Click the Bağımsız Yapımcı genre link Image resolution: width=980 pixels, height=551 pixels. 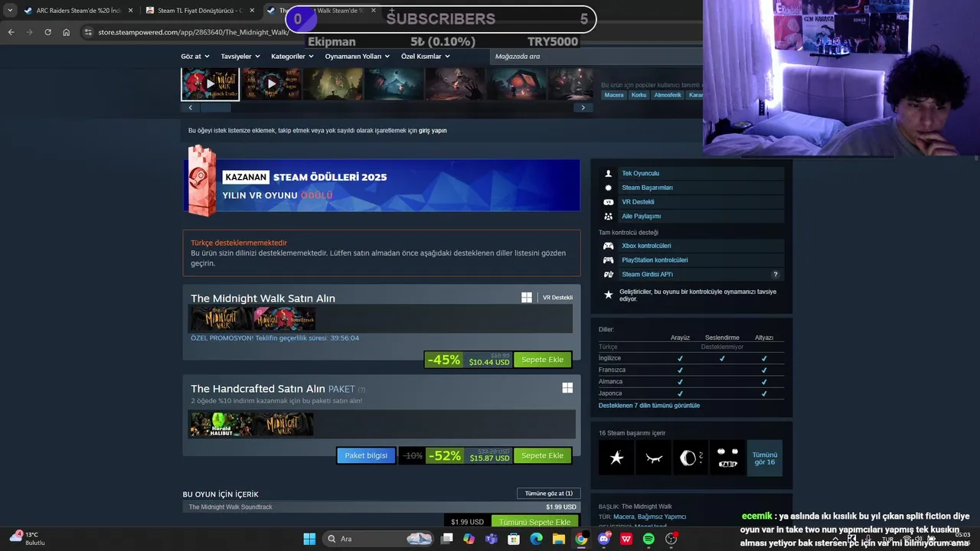click(662, 517)
